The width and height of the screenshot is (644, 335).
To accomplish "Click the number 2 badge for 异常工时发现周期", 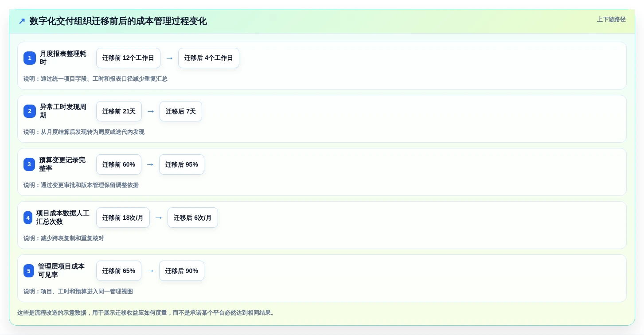I will pyautogui.click(x=30, y=111).
